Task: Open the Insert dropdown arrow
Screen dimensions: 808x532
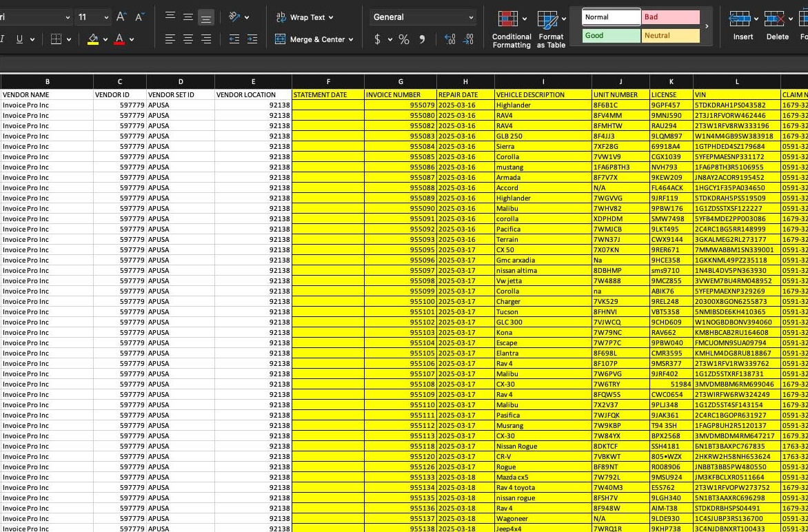Action: [756, 19]
